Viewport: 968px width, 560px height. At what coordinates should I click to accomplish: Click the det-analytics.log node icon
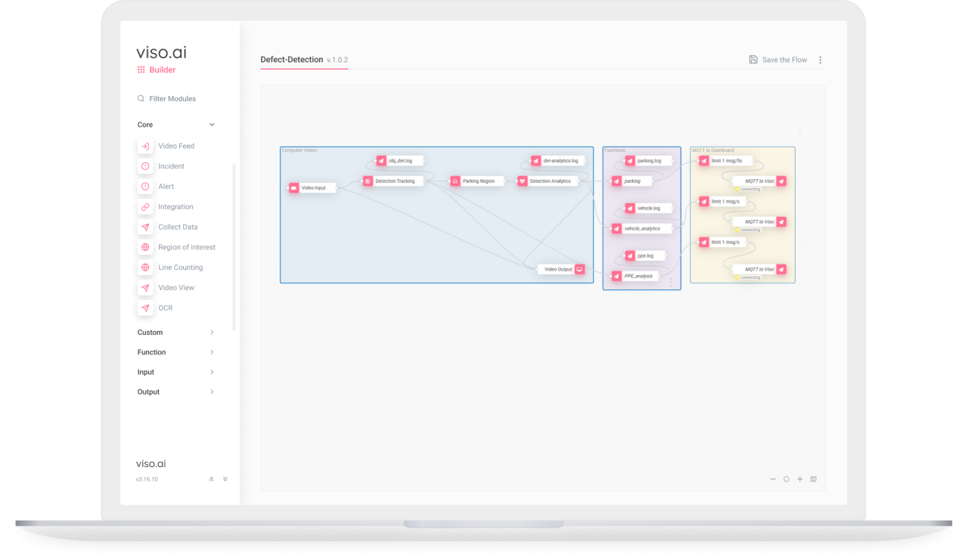click(536, 161)
